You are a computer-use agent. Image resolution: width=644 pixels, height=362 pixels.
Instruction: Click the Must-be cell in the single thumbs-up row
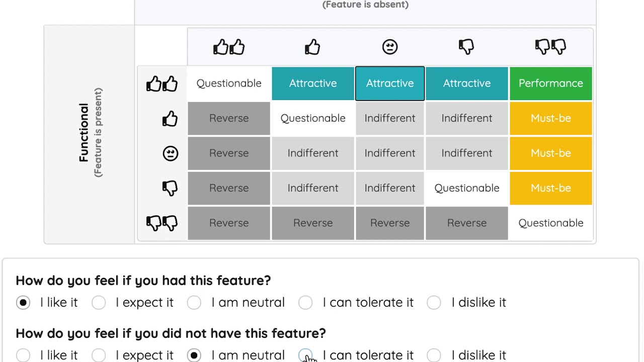[550, 118]
